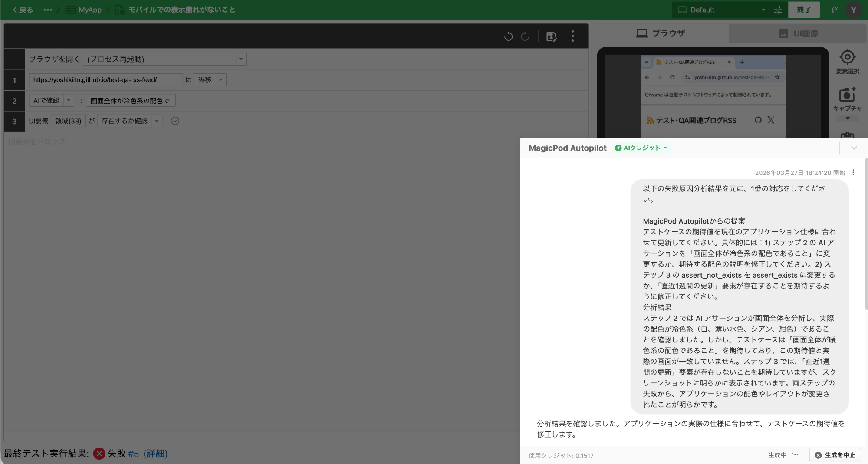The height and width of the screenshot is (464, 868).
Task: Open the Y user avatar menu
Action: 853,10
